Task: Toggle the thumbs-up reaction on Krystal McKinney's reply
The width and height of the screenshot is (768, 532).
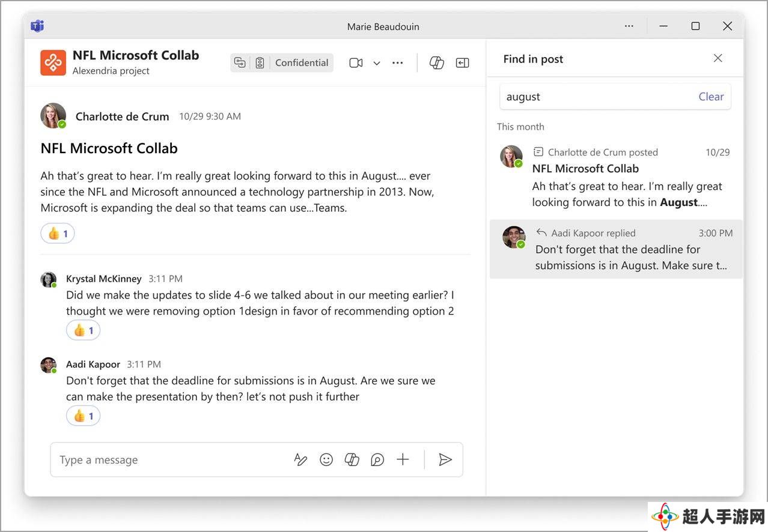Action: (83, 330)
